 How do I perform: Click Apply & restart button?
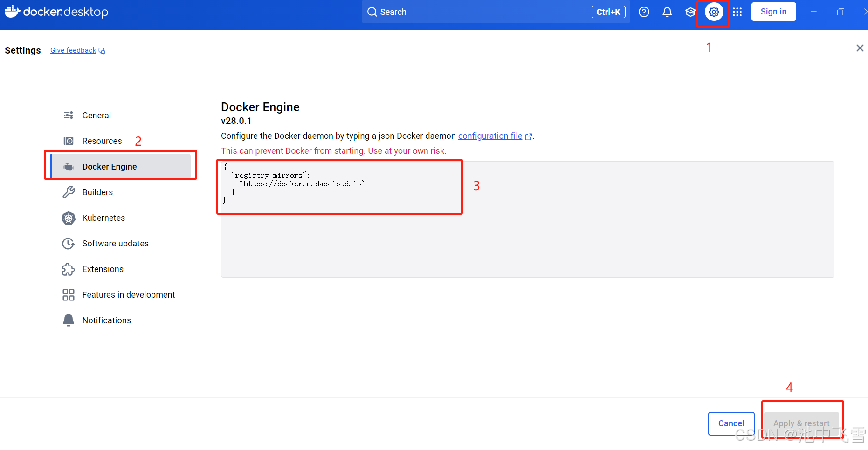tap(801, 423)
